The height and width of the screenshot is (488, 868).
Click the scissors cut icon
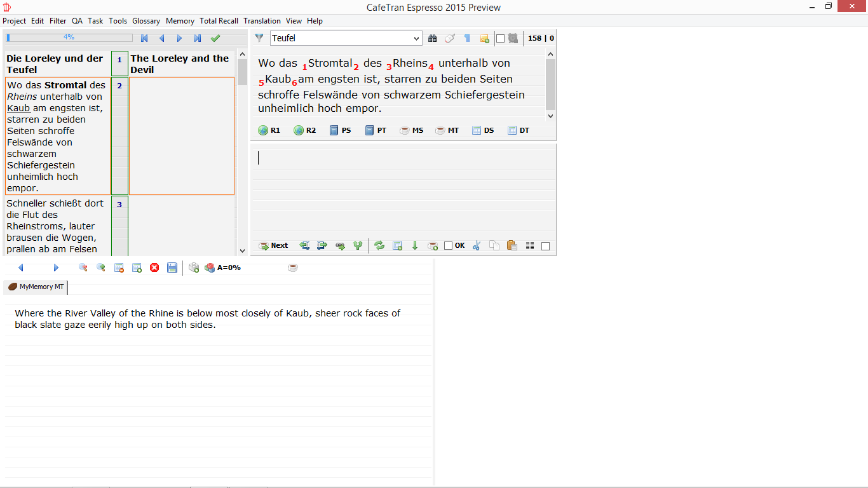pos(477,245)
